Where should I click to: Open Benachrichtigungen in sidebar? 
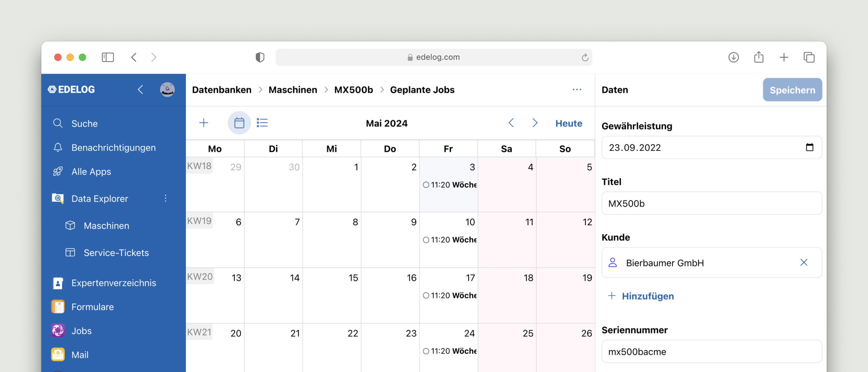pyautogui.click(x=114, y=147)
